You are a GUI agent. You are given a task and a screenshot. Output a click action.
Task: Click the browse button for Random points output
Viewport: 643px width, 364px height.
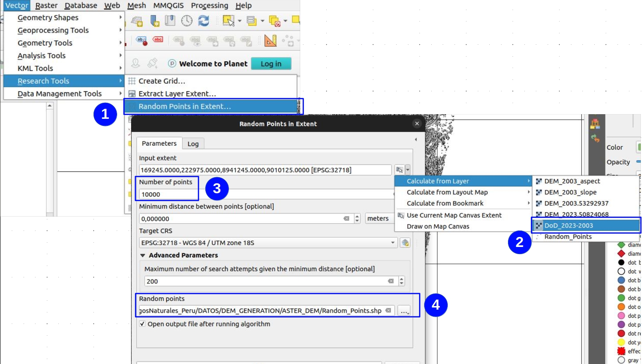pos(404,311)
